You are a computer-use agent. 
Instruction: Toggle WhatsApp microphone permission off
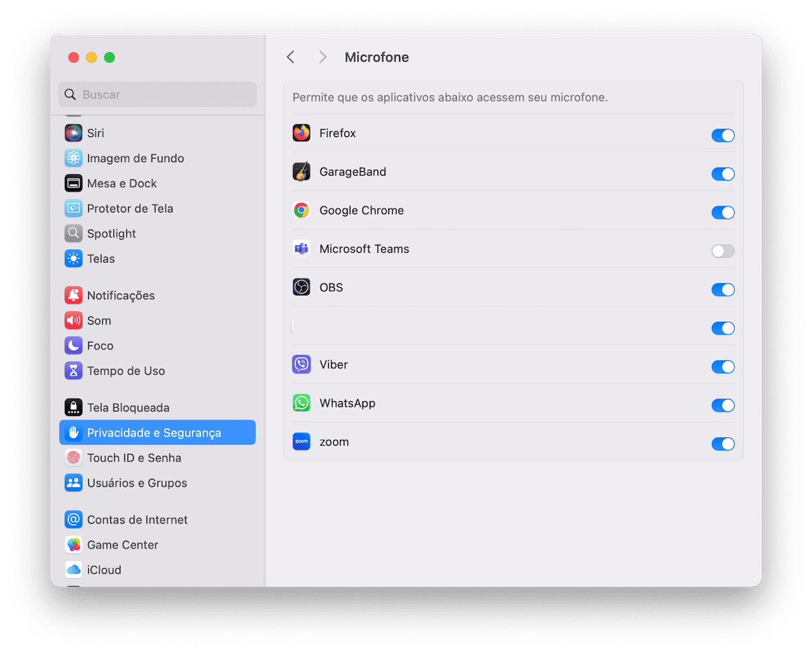(723, 405)
